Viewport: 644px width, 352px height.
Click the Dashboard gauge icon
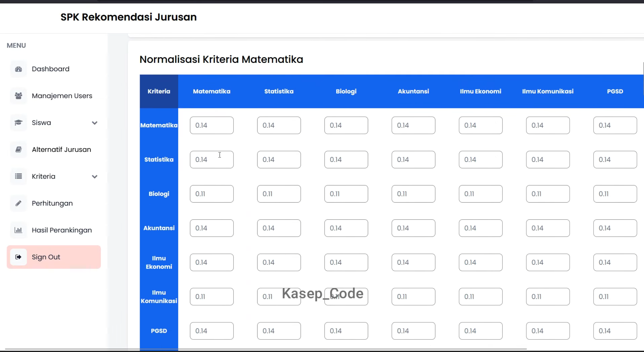coord(18,69)
